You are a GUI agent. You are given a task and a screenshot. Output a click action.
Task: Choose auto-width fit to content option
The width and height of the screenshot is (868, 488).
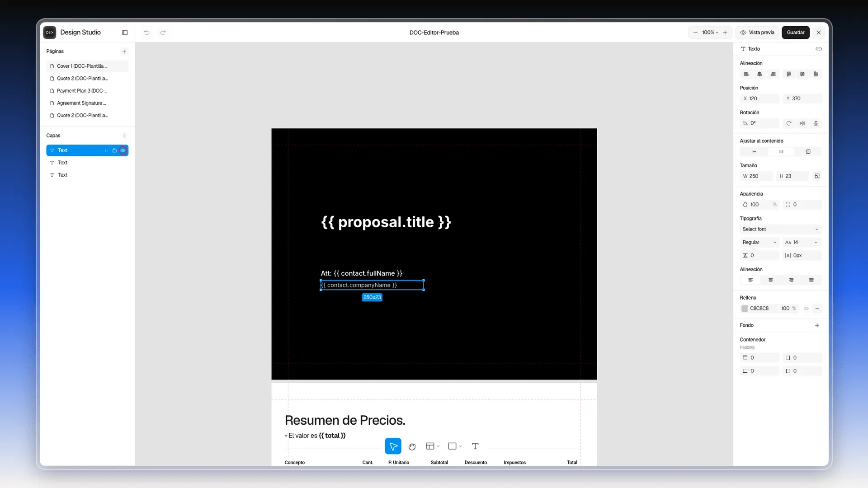tap(754, 152)
